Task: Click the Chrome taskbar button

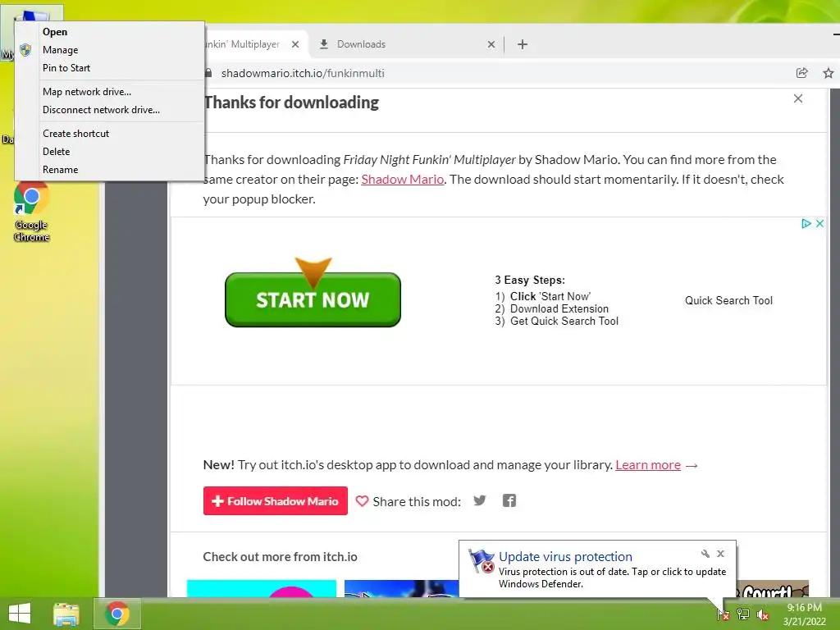Action: point(117,614)
